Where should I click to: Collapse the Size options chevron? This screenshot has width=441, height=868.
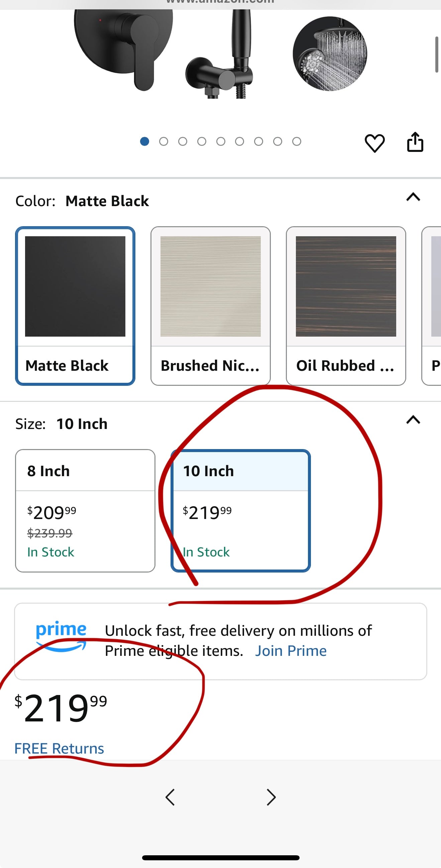[413, 420]
